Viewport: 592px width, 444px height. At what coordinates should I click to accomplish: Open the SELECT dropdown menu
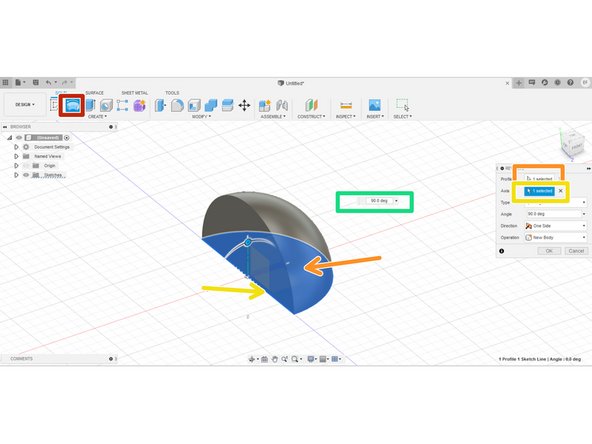pyautogui.click(x=402, y=117)
